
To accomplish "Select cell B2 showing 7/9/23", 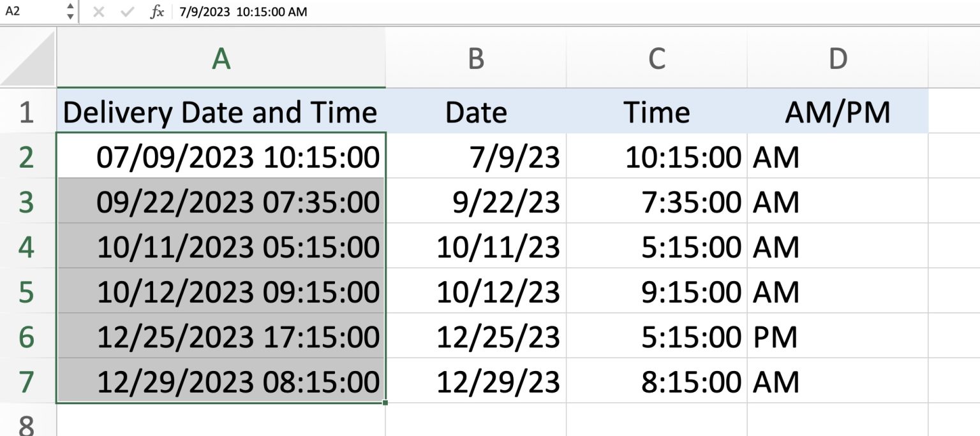I will coord(477,157).
